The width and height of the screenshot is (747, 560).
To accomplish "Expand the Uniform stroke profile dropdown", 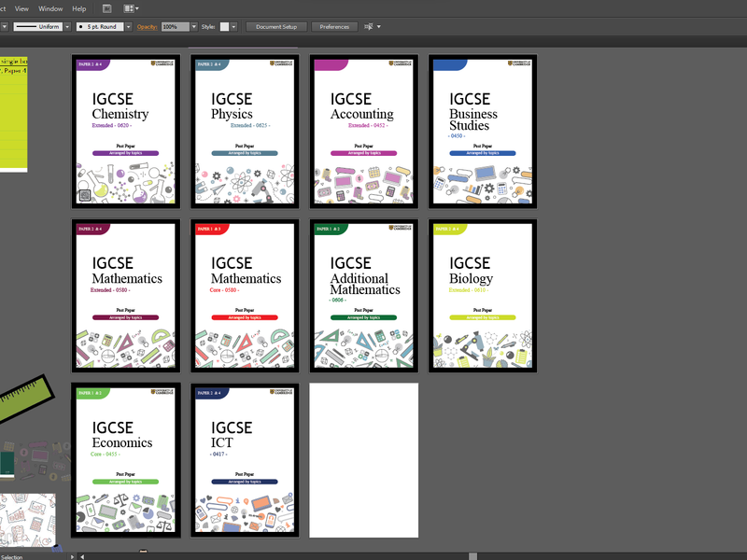I will click(x=66, y=27).
